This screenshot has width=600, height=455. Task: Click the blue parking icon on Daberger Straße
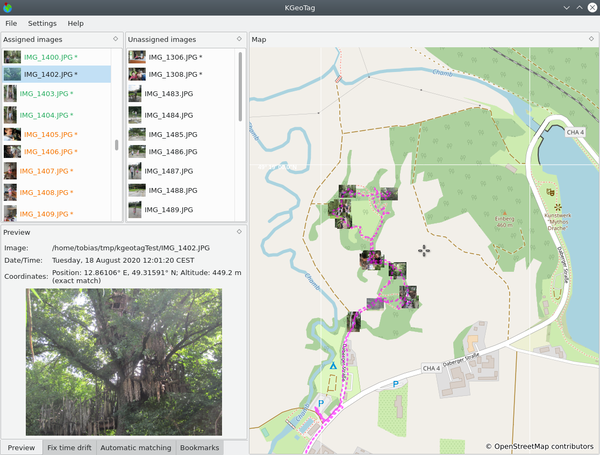pyautogui.click(x=395, y=383)
